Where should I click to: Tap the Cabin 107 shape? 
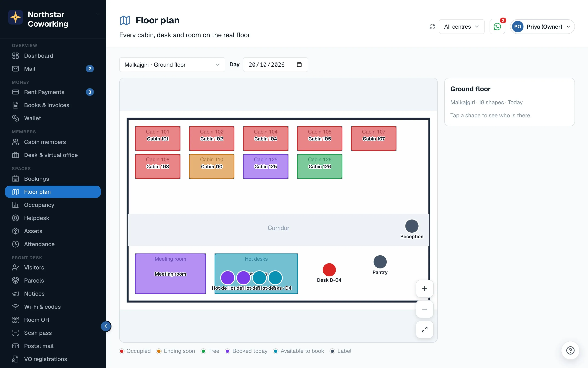(374, 138)
